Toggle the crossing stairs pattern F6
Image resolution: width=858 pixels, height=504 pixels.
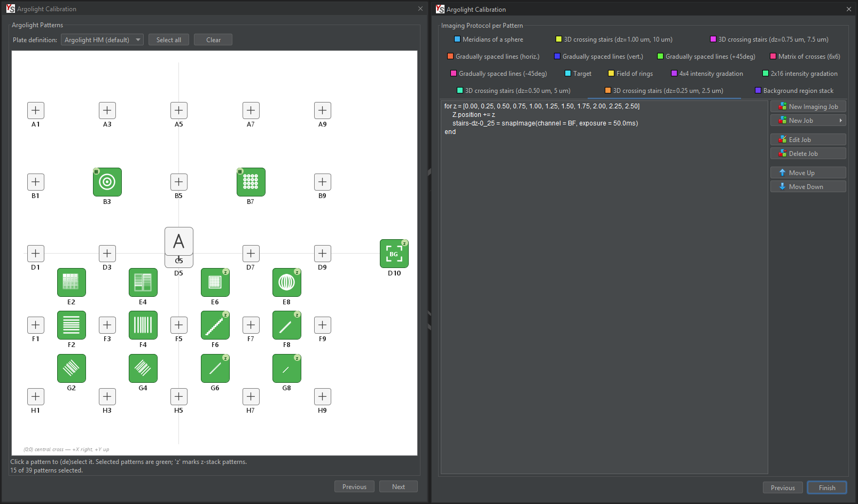point(215,325)
